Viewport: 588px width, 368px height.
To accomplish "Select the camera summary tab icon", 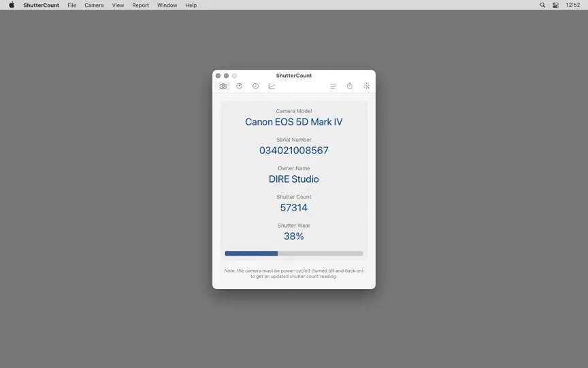I will 223,86.
